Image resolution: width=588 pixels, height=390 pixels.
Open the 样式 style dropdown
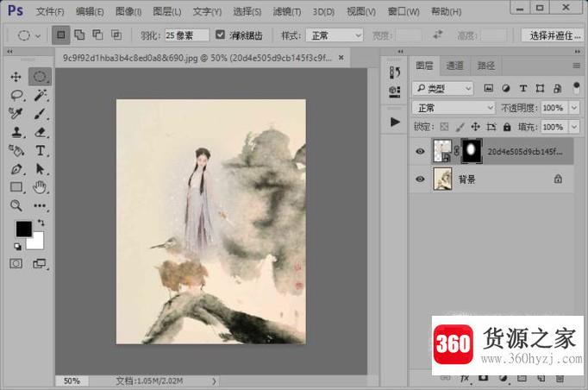point(335,35)
